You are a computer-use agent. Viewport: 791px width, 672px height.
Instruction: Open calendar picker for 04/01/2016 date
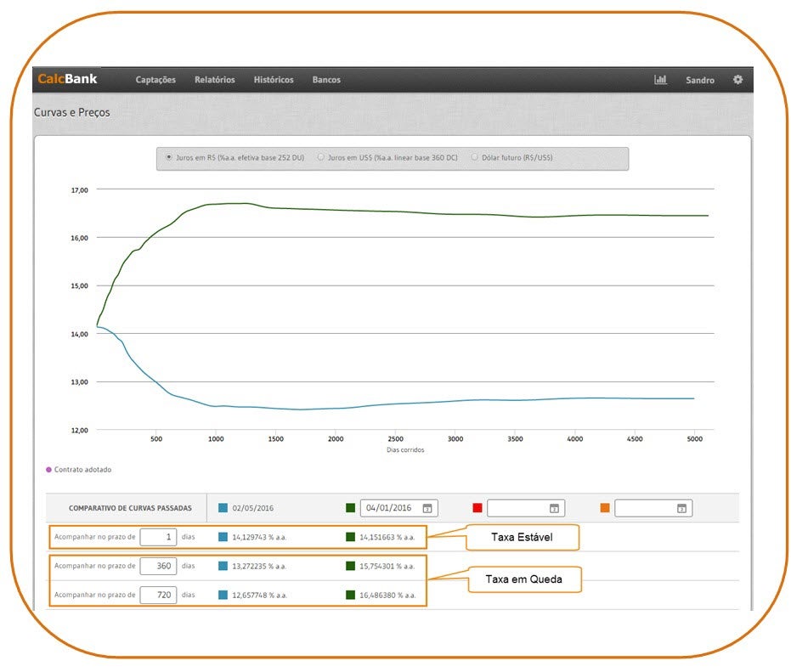[x=427, y=508]
